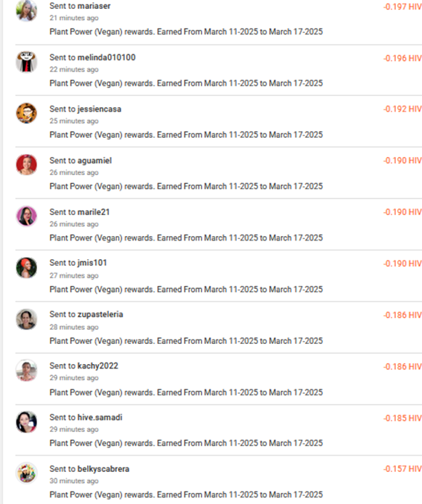Visit the melinda010100 account link
422x504 pixels.
(x=106, y=57)
